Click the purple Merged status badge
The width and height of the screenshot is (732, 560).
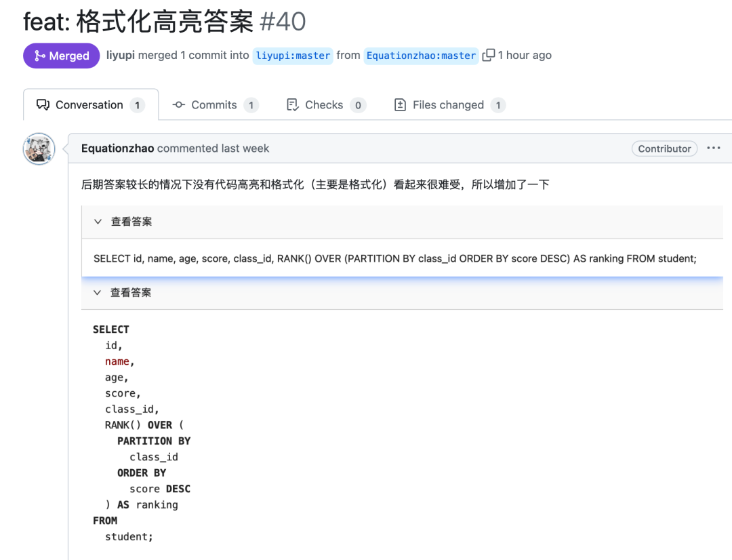(x=61, y=56)
